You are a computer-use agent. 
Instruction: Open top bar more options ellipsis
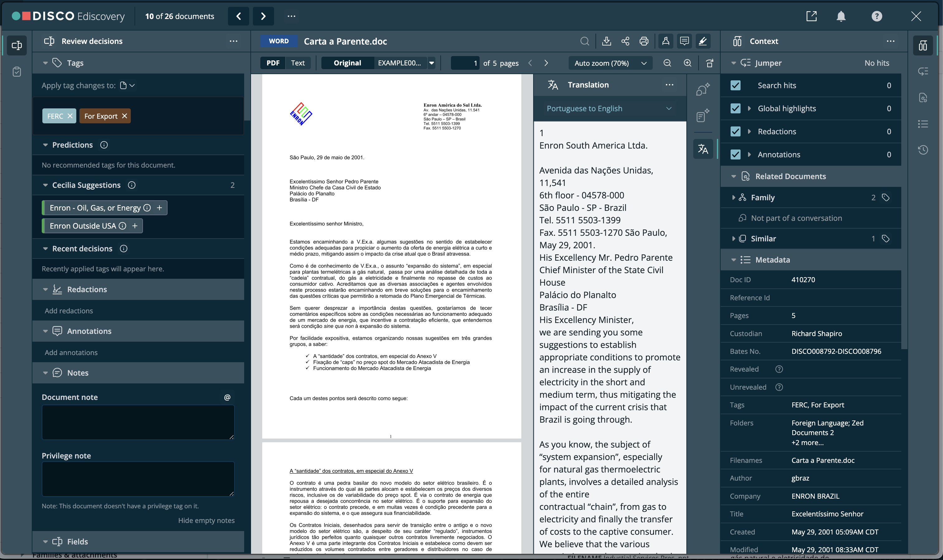point(291,16)
